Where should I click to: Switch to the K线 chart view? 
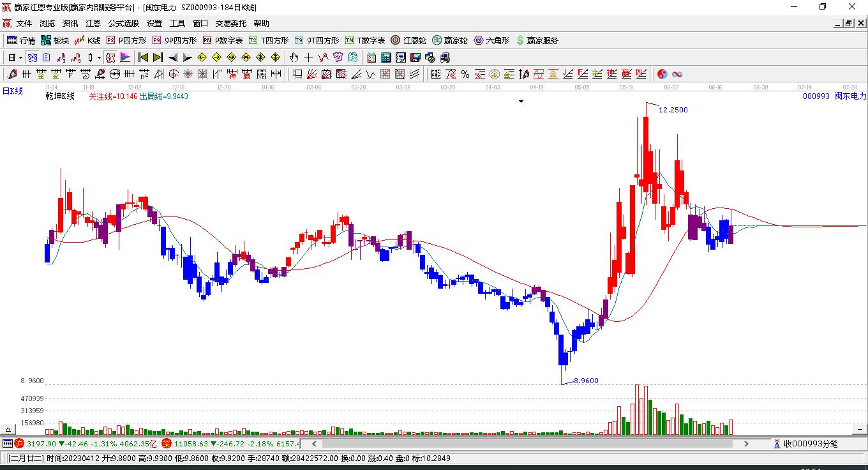click(87, 40)
